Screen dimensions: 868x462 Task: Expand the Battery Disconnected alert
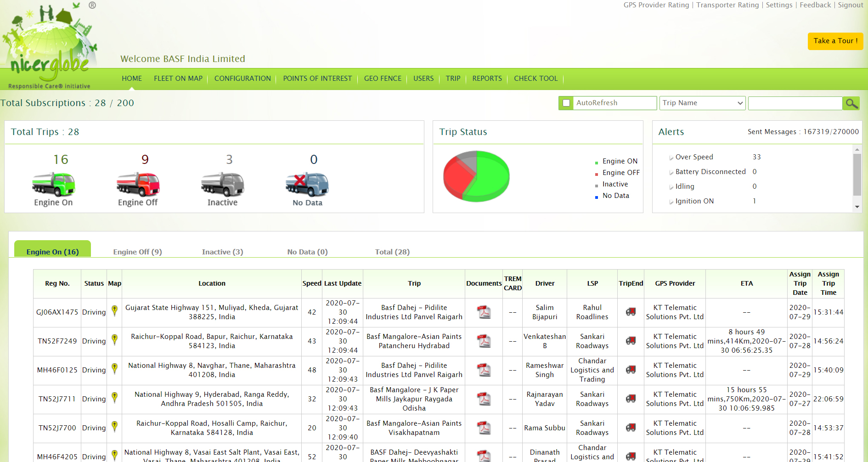click(x=671, y=173)
